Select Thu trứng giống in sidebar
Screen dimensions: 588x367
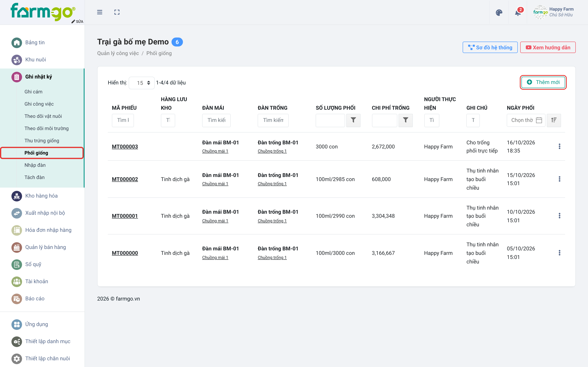point(42,140)
